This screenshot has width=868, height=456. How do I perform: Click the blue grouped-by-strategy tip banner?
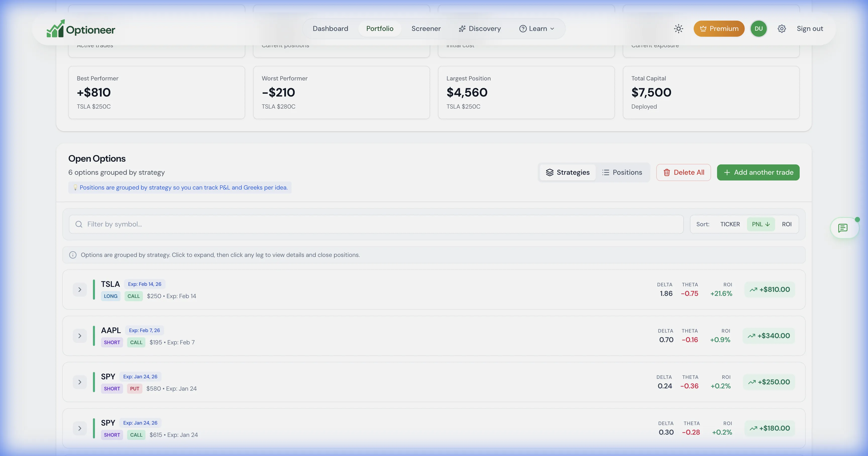(x=180, y=188)
